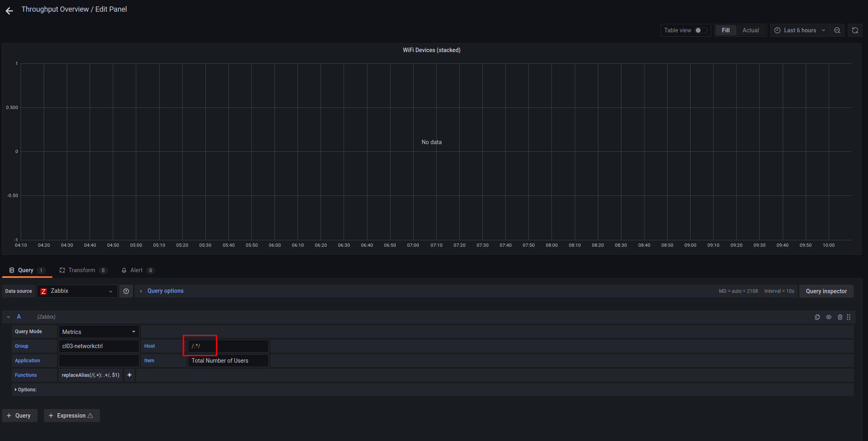This screenshot has height=441, width=868.
Task: Switch to the Transform tab
Action: pyautogui.click(x=82, y=270)
